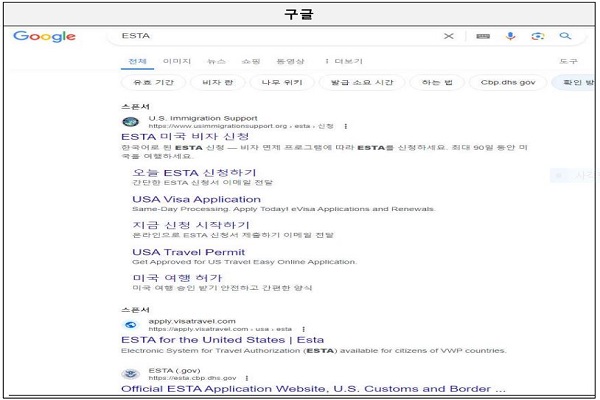The height and width of the screenshot is (400, 600).
Task: Open the 도구 options
Action: [568, 61]
